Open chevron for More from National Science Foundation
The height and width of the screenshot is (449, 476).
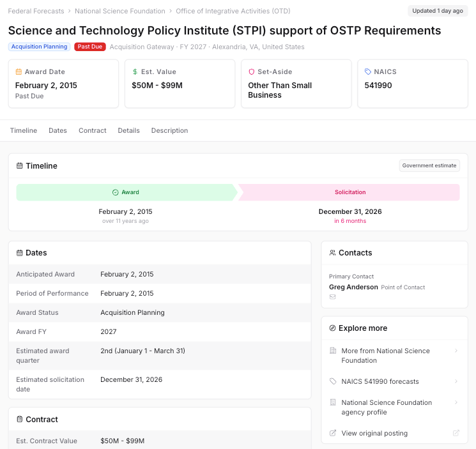tap(456, 351)
